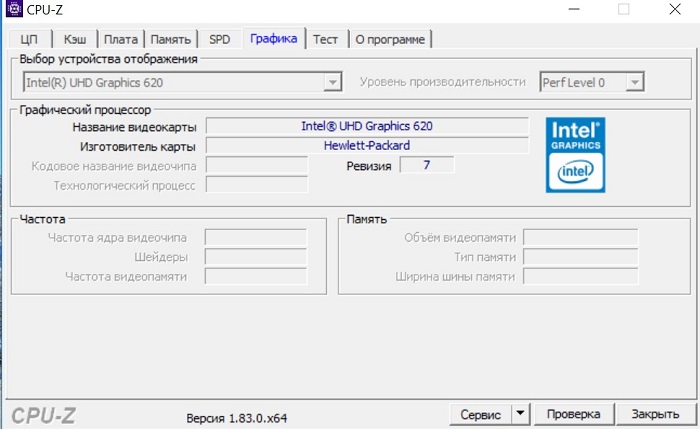The width and height of the screenshot is (700, 429).
Task: Switch to the ЦП tab
Action: click(x=29, y=39)
